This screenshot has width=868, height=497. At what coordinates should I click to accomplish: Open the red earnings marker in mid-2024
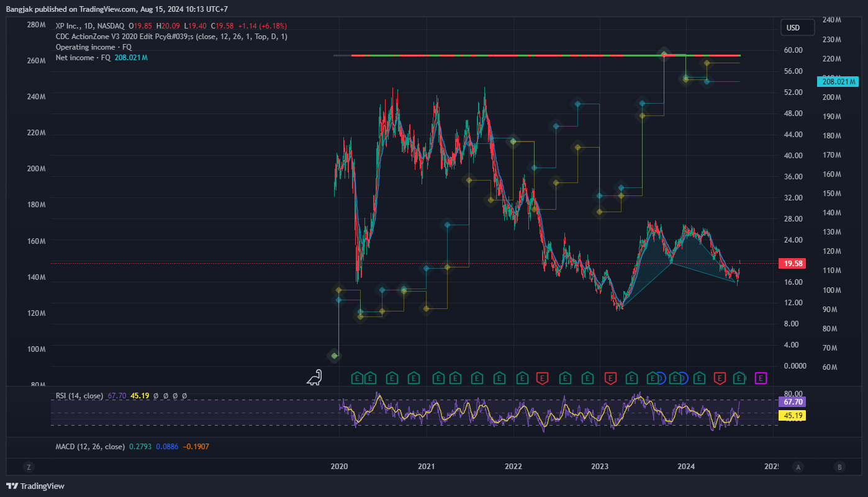(x=720, y=377)
